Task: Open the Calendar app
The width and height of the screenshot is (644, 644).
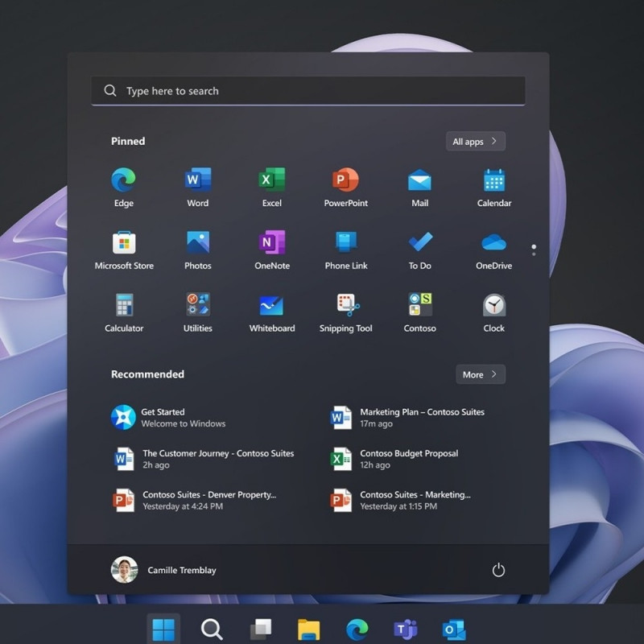Action: (x=494, y=187)
